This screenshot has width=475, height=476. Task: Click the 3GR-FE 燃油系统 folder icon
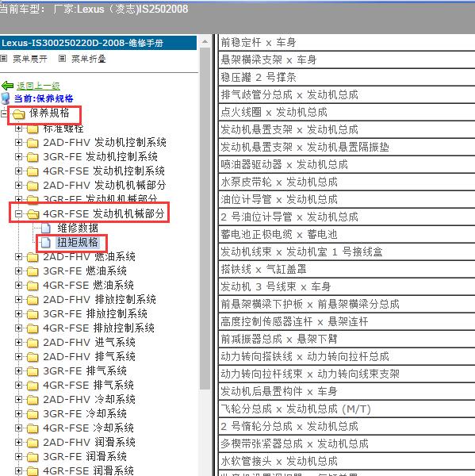tap(33, 271)
